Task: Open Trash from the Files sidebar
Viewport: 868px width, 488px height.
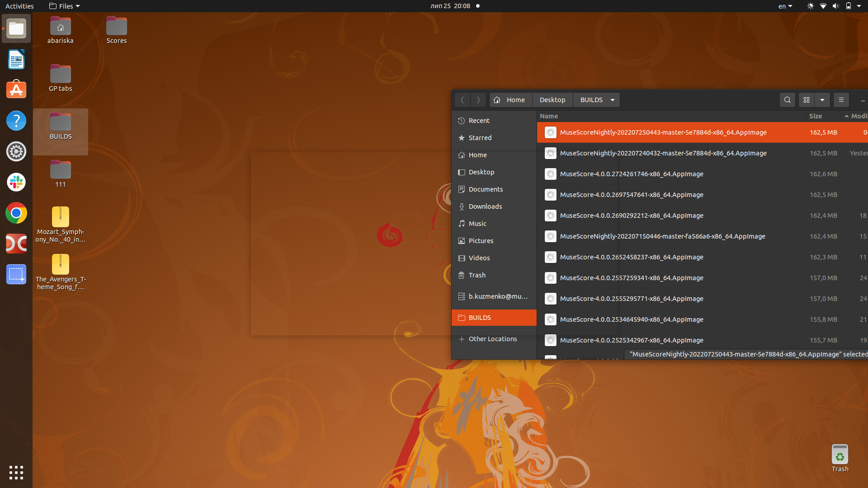Action: [x=476, y=275]
